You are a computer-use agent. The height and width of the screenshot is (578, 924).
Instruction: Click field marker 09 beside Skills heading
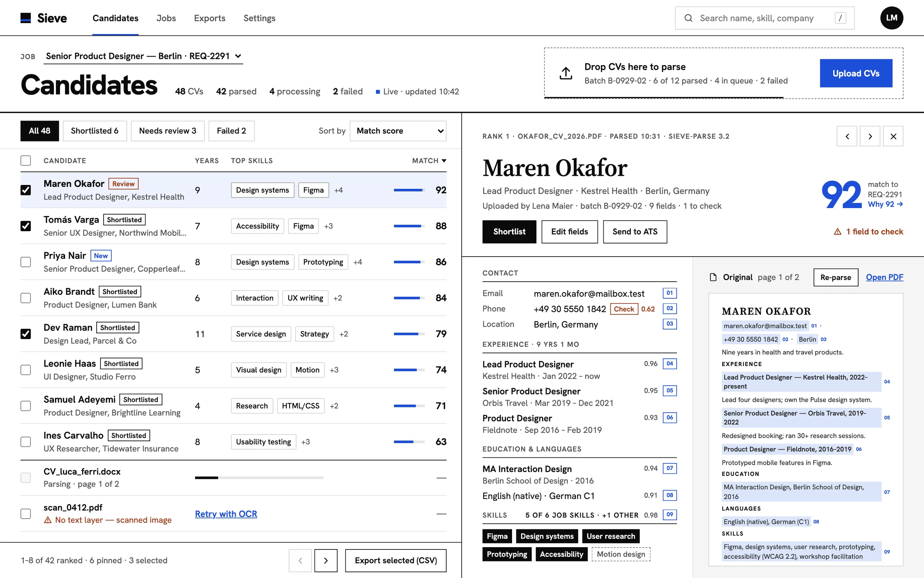(670, 515)
